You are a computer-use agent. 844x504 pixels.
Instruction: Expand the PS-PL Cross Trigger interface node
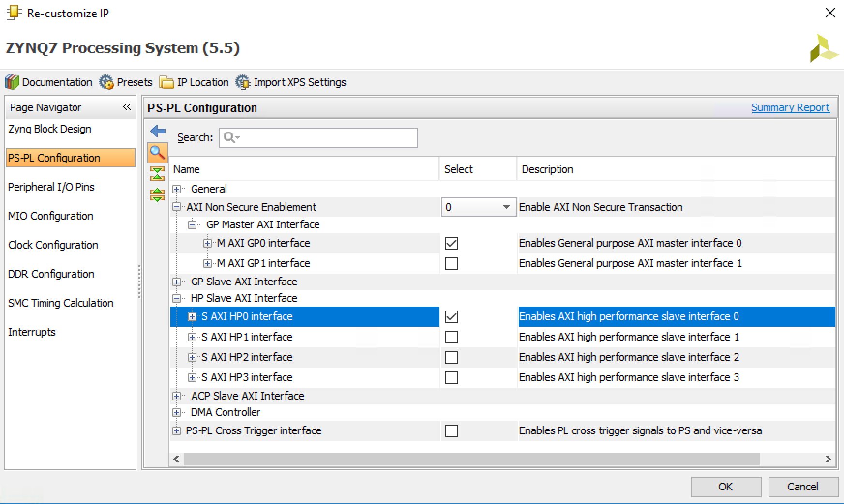(x=177, y=431)
